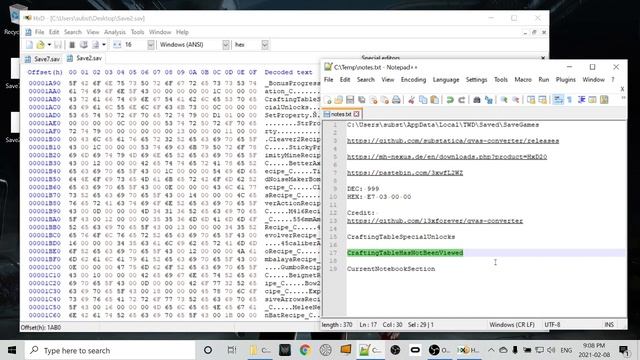Open the Language menu in Notepad++

pyautogui.click(x=446, y=80)
